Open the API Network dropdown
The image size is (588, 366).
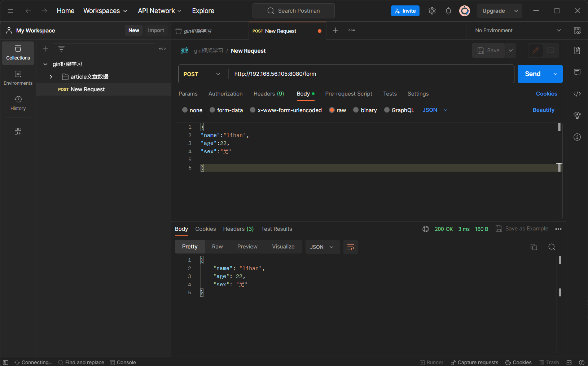(159, 11)
